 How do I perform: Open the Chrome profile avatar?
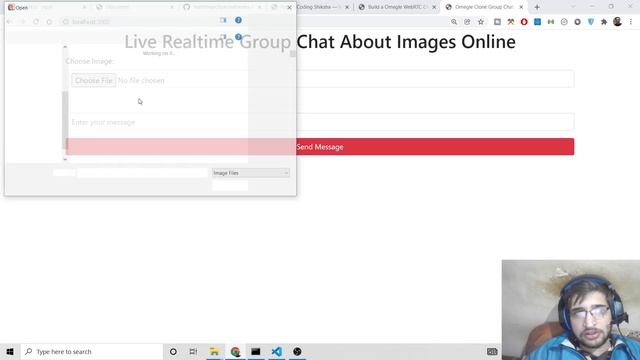(x=618, y=22)
